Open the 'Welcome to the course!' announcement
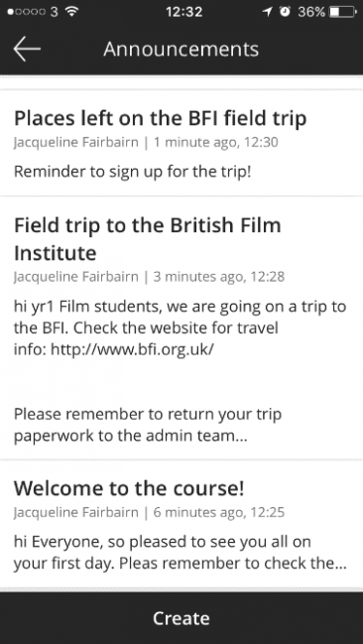363x644 pixels. (129, 488)
